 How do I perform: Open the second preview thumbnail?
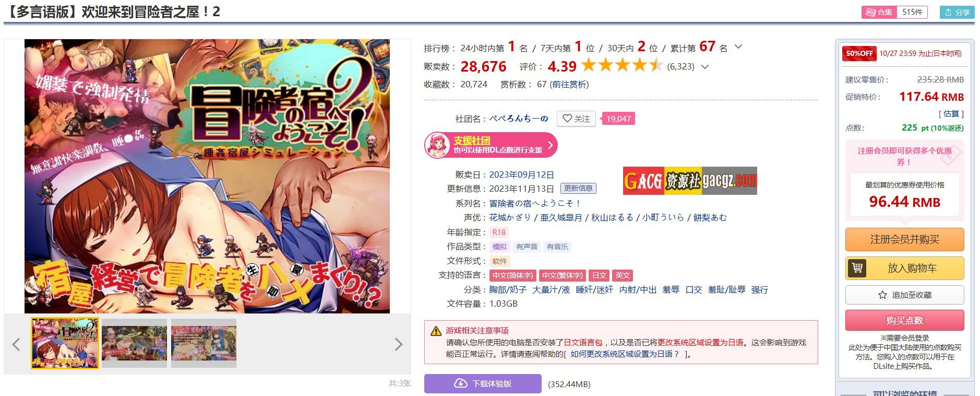pos(135,343)
